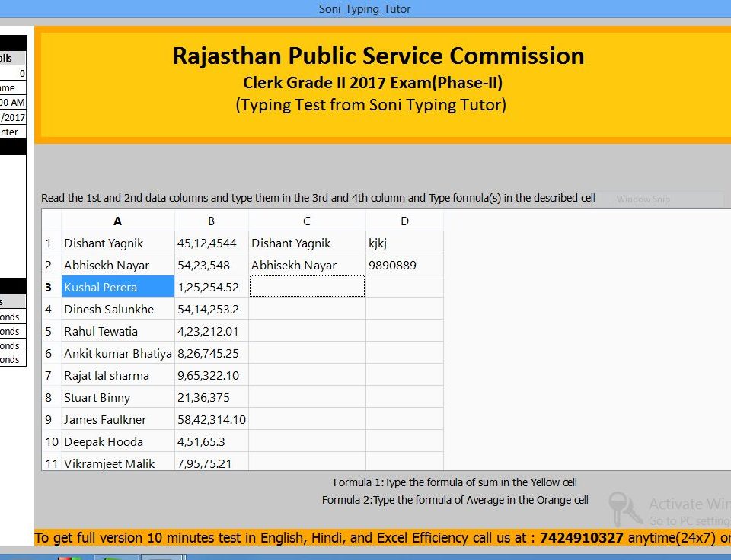The width and height of the screenshot is (731, 560).
Task: Click empty column C cell in Ankit kumar Bhatiya row
Action: coord(307,353)
